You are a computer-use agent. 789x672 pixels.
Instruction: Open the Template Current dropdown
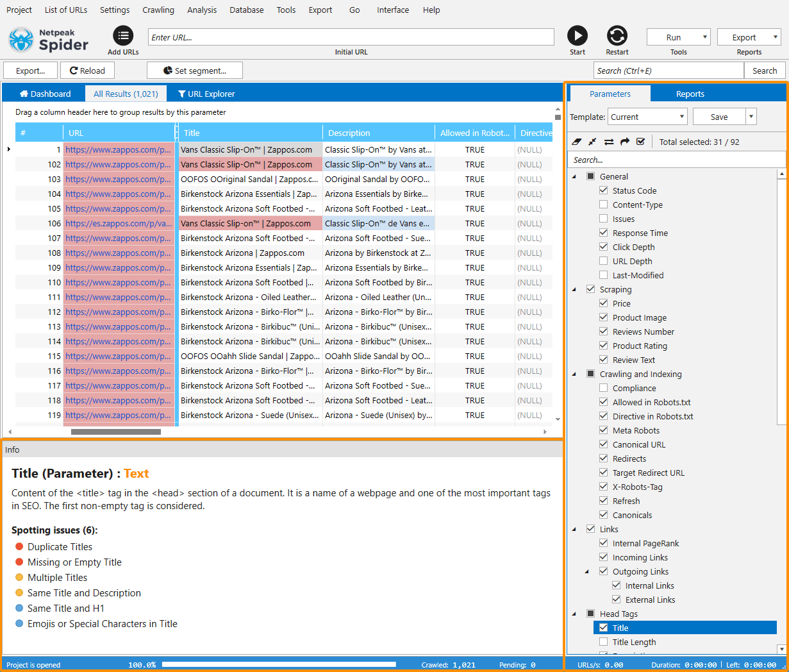[647, 117]
